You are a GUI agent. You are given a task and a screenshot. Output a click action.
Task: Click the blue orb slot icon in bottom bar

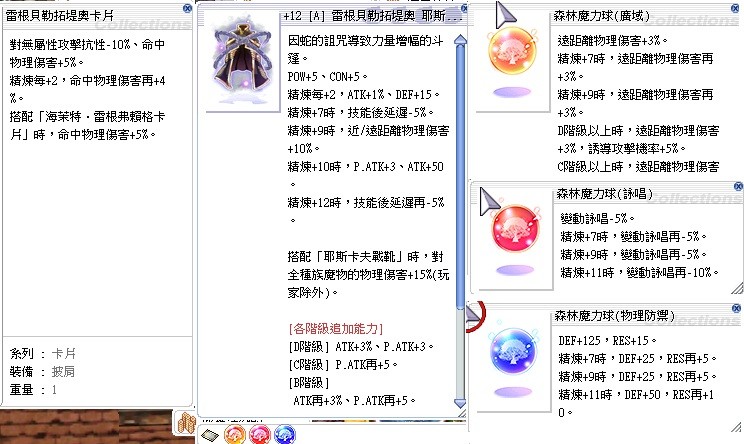pos(285,435)
